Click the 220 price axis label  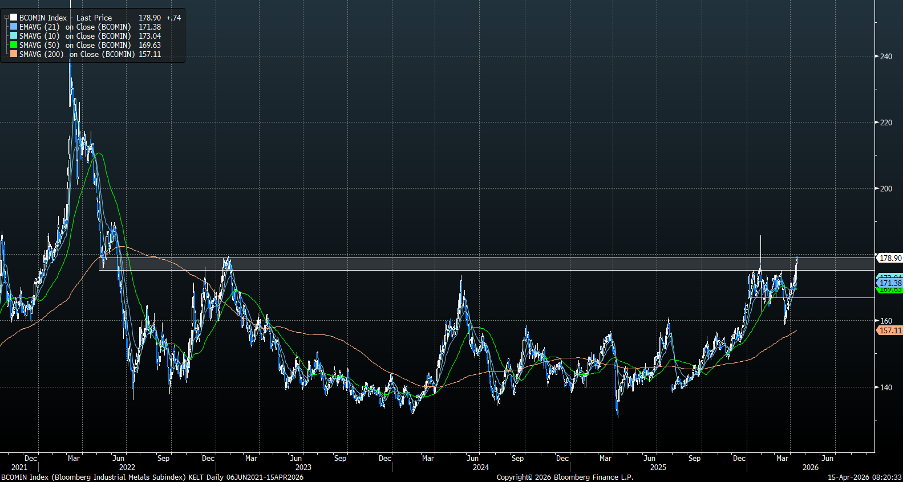coord(886,123)
